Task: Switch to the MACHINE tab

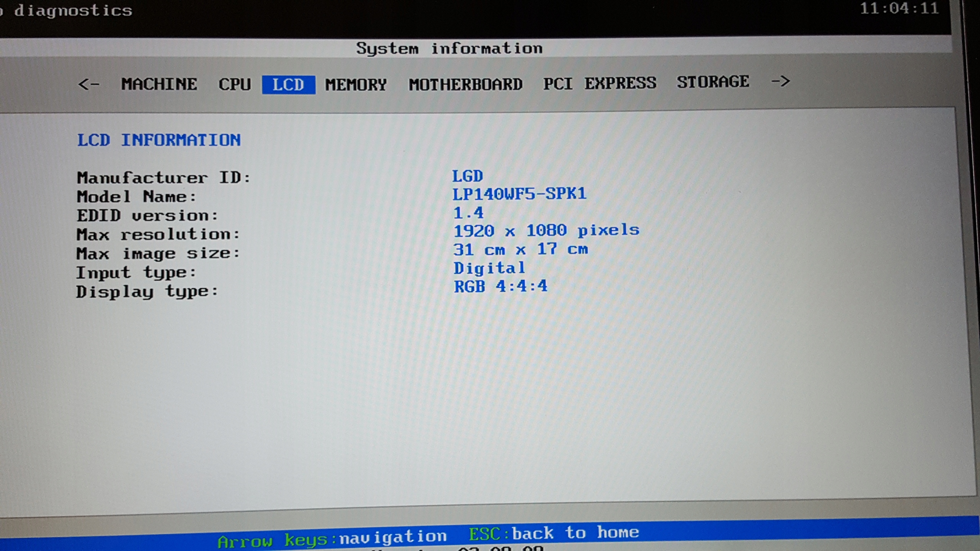Action: 159,84
